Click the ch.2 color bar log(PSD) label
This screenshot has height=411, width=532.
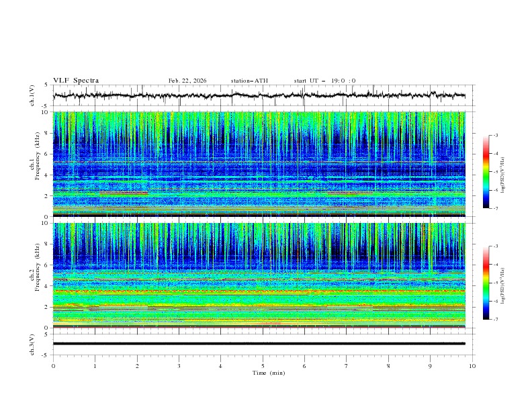(x=503, y=286)
